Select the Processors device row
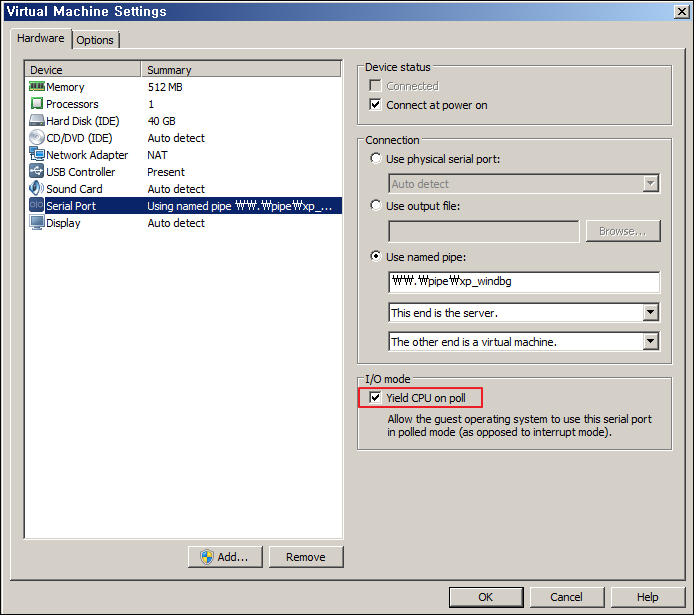Viewport: 694px width, 615px height. [183, 104]
